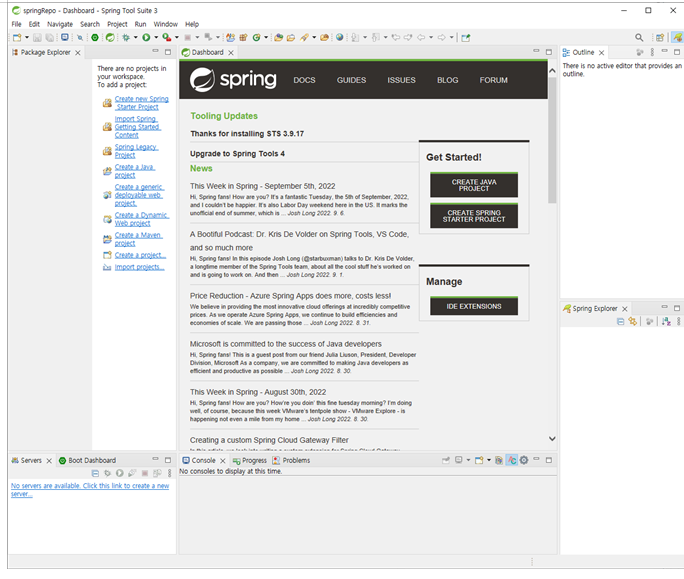The image size is (684, 579).
Task: Click the Spring Dashboard leaf toolbar icon
Action: coord(110,38)
